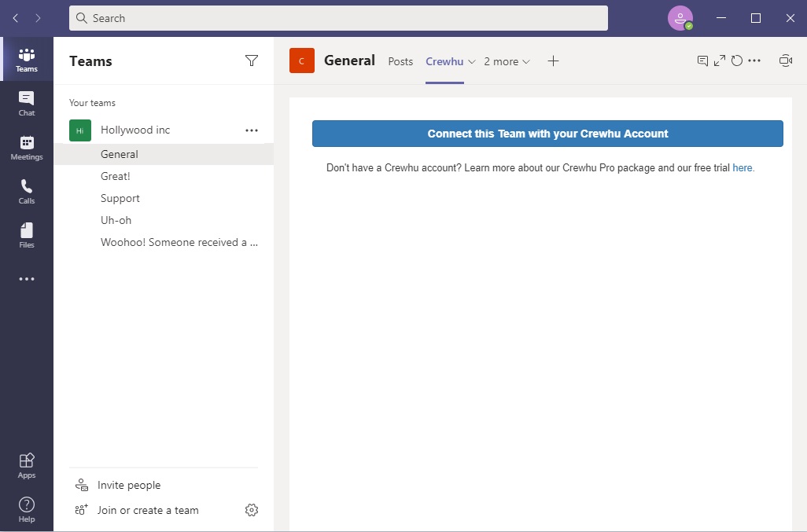Go back with the back arrow

(x=16, y=18)
